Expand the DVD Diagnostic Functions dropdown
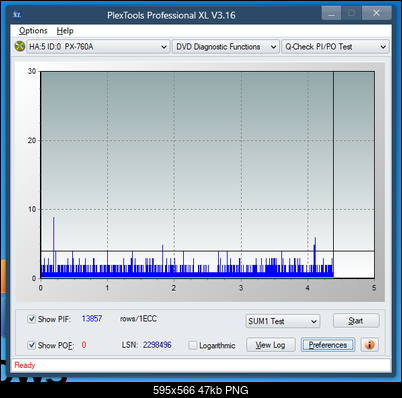Viewport: 402px width, 398px height. pos(226,47)
